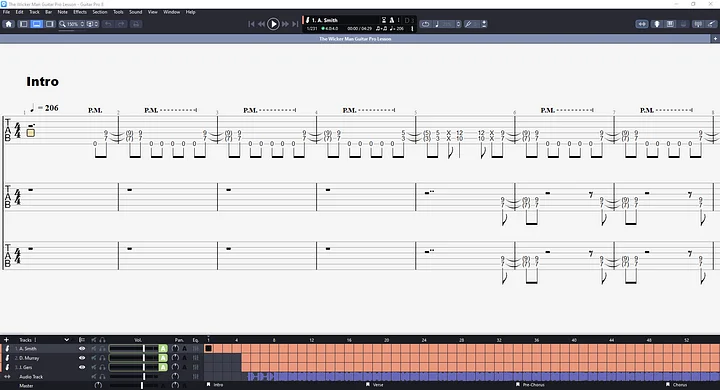Click the Print icon

[135, 24]
